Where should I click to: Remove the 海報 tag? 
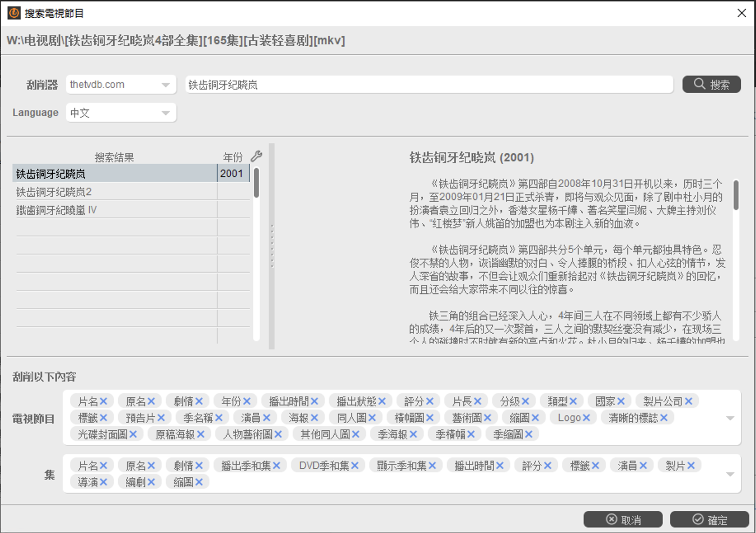point(315,418)
